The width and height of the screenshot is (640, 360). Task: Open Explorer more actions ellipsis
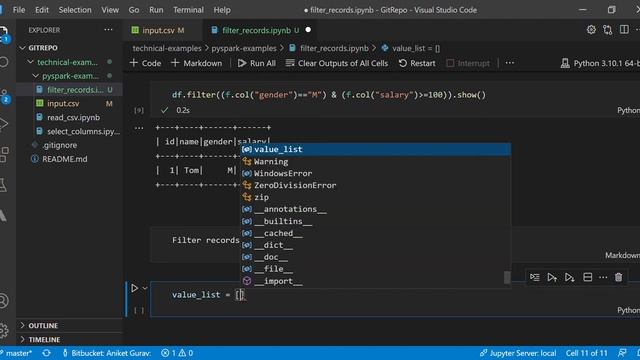(x=108, y=30)
